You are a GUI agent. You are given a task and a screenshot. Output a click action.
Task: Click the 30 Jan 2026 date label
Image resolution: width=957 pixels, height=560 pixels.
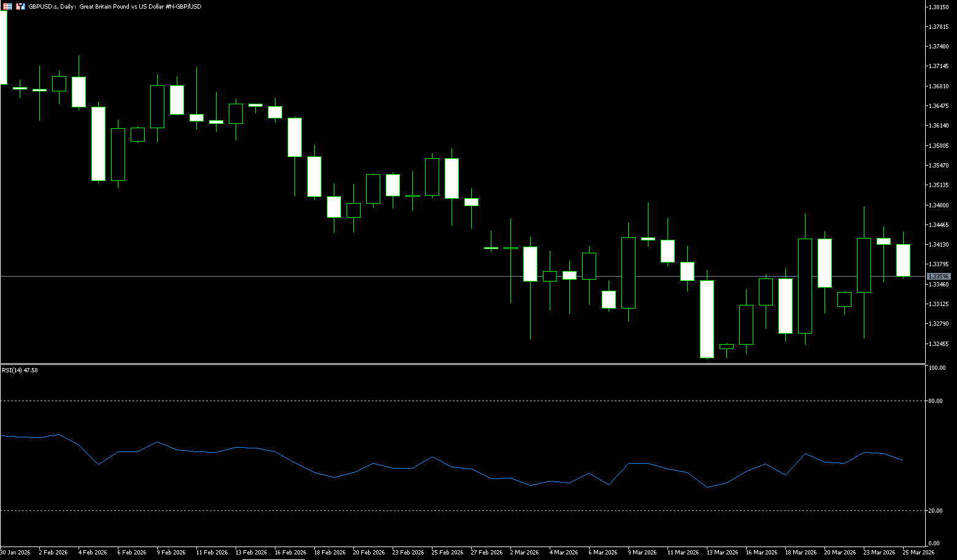tap(15, 553)
